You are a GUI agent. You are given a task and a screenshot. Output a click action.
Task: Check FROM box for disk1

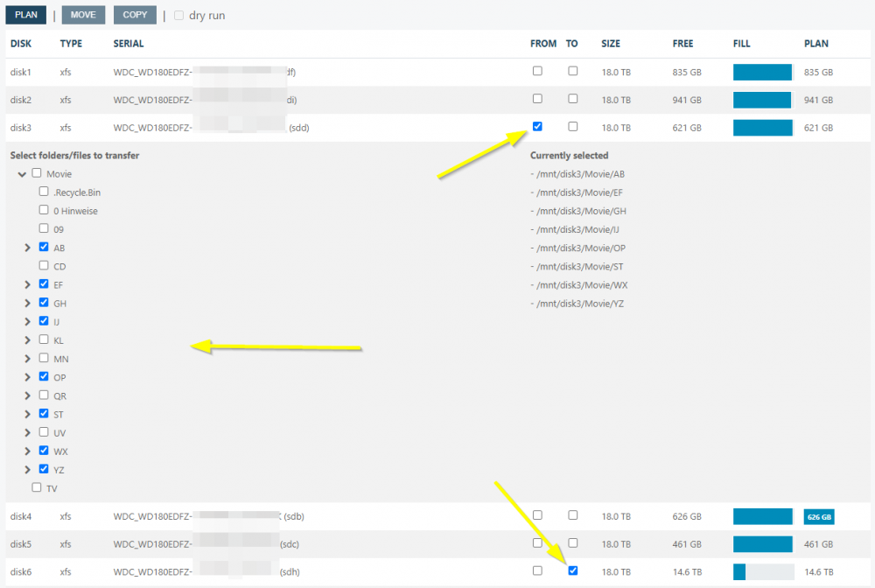537,71
